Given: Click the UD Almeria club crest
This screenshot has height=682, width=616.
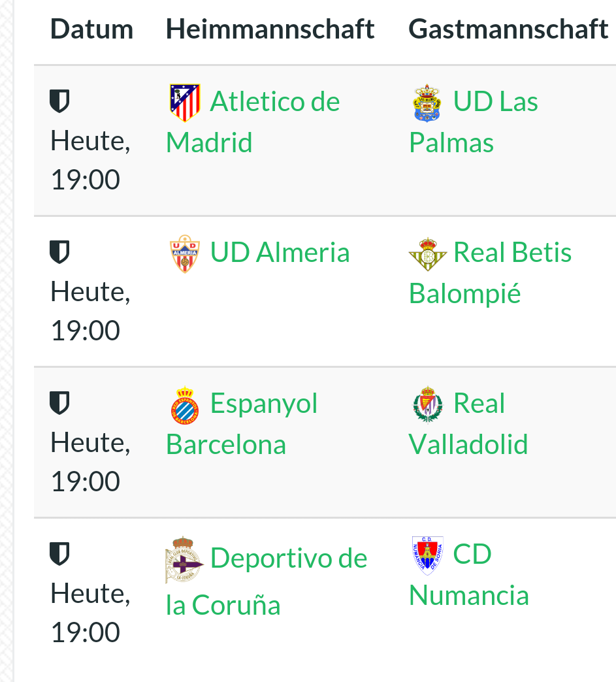Looking at the screenshot, I should [x=185, y=254].
